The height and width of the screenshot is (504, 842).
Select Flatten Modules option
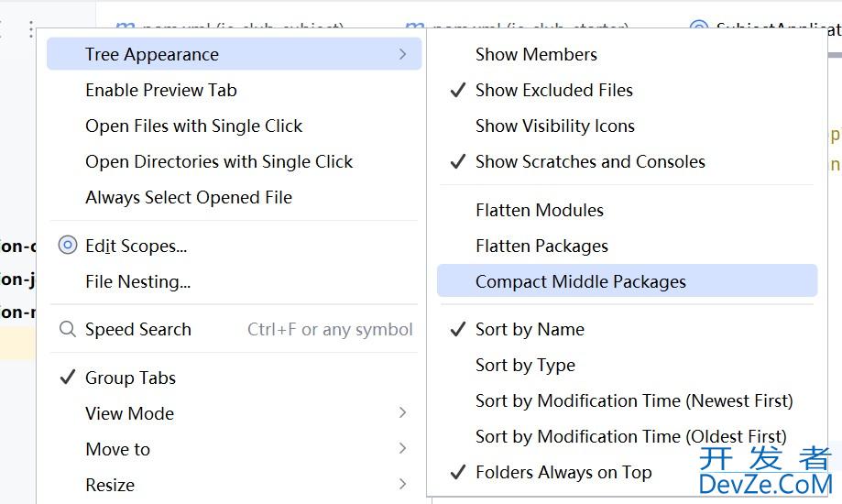(x=539, y=210)
